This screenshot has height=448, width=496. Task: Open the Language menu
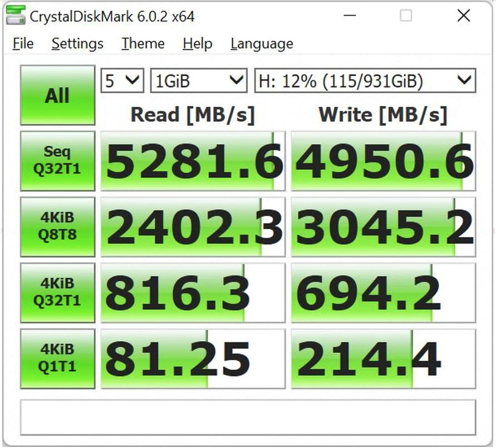[262, 43]
